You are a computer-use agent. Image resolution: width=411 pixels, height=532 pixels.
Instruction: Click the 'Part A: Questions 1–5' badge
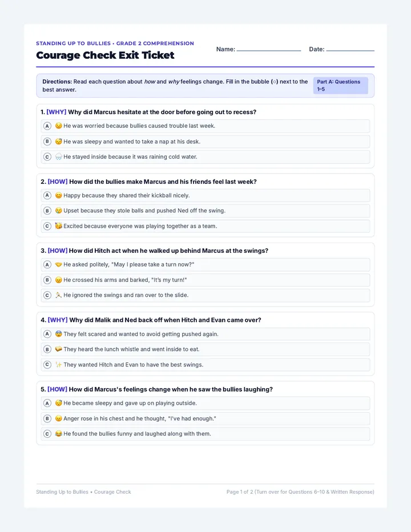pyautogui.click(x=340, y=86)
